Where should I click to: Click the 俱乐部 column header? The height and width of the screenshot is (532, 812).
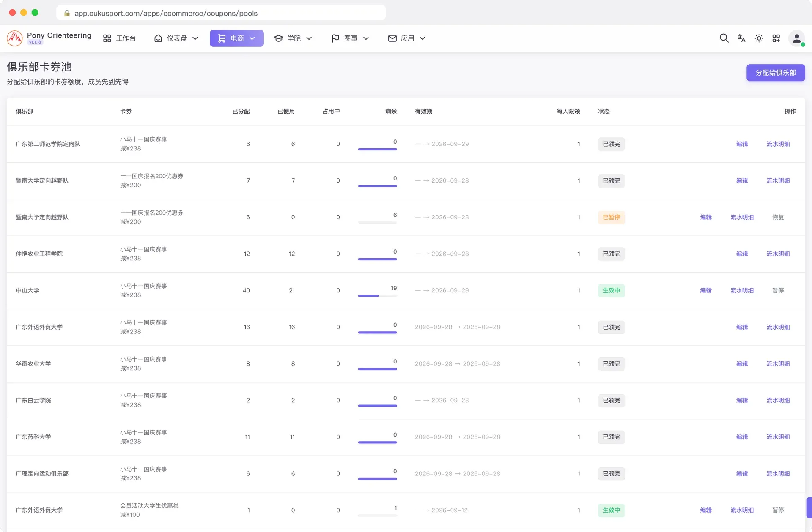[x=25, y=112]
